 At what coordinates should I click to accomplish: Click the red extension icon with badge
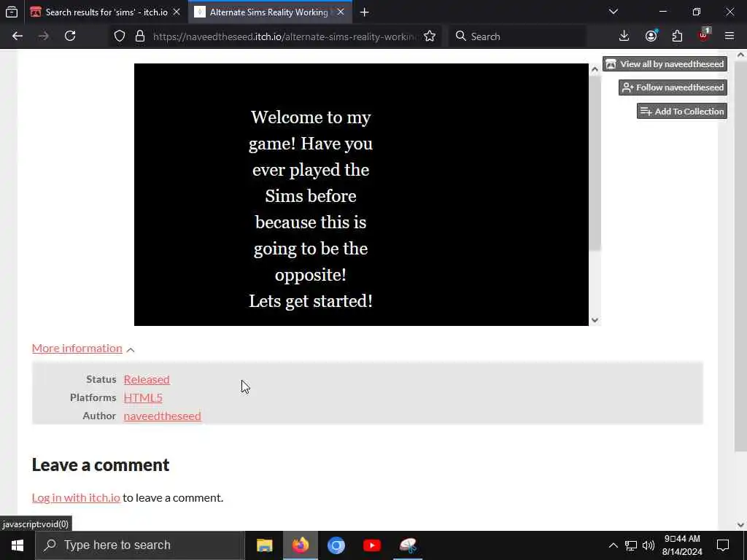tap(704, 35)
